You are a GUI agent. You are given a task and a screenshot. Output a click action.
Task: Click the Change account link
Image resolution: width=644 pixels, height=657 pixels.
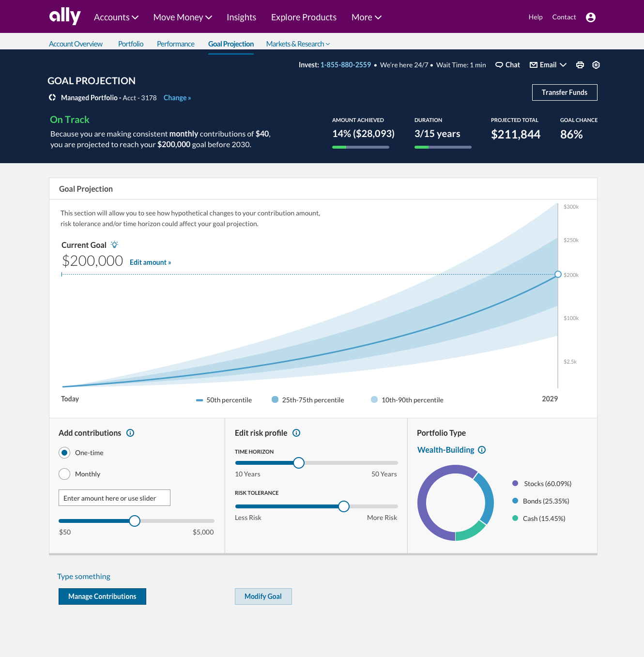(x=177, y=98)
